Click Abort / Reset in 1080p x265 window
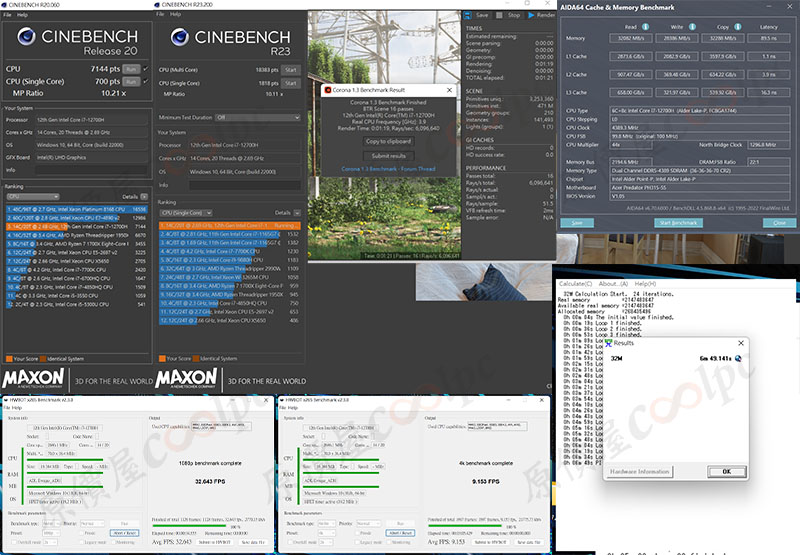 pos(124,533)
